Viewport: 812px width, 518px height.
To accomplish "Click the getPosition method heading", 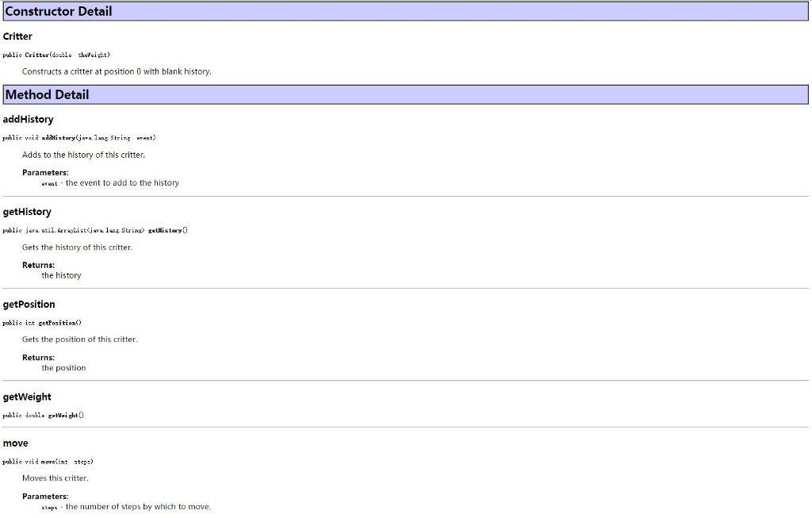I will coord(29,305).
